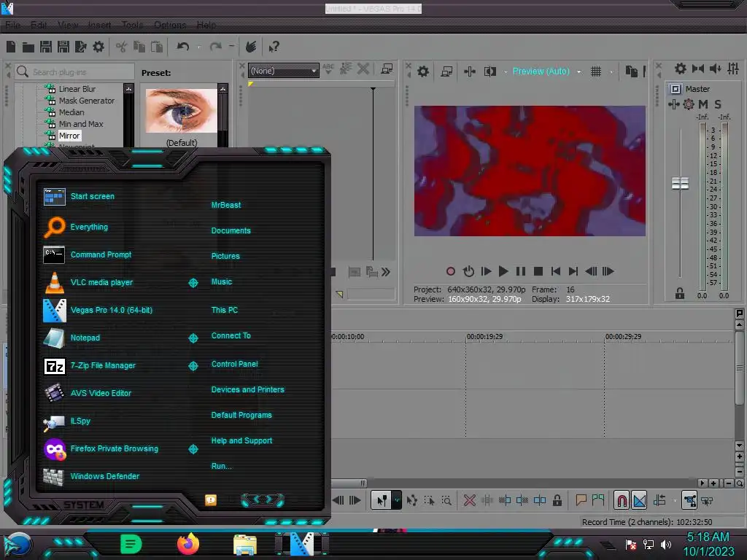Expand Notepad jump list arrow

tap(193, 338)
